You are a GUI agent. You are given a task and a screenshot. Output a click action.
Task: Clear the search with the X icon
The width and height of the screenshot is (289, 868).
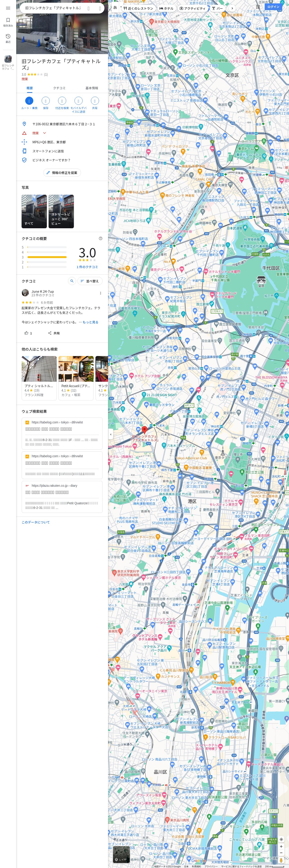click(x=100, y=8)
